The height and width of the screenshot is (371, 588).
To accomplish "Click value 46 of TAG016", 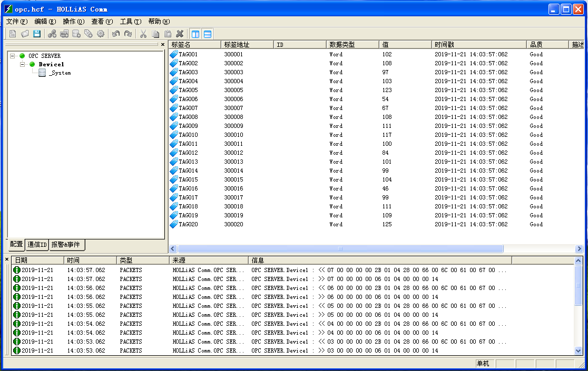I will tap(386, 189).
